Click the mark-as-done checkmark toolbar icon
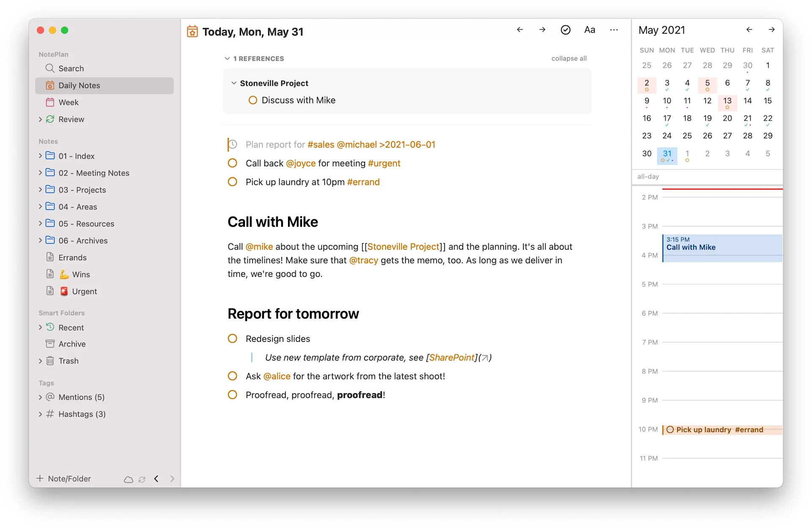Screen dimensions: 812x528 click(565, 30)
